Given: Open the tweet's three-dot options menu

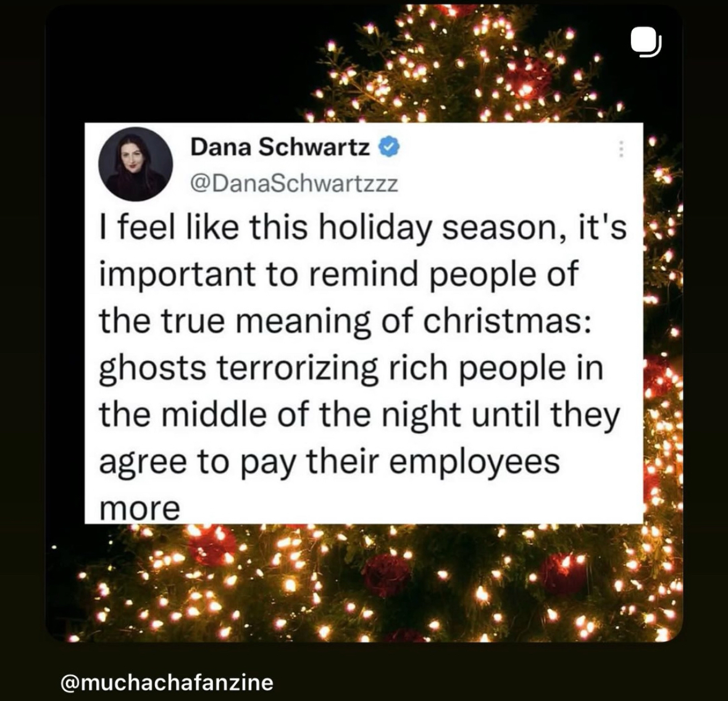Looking at the screenshot, I should pos(621,149).
